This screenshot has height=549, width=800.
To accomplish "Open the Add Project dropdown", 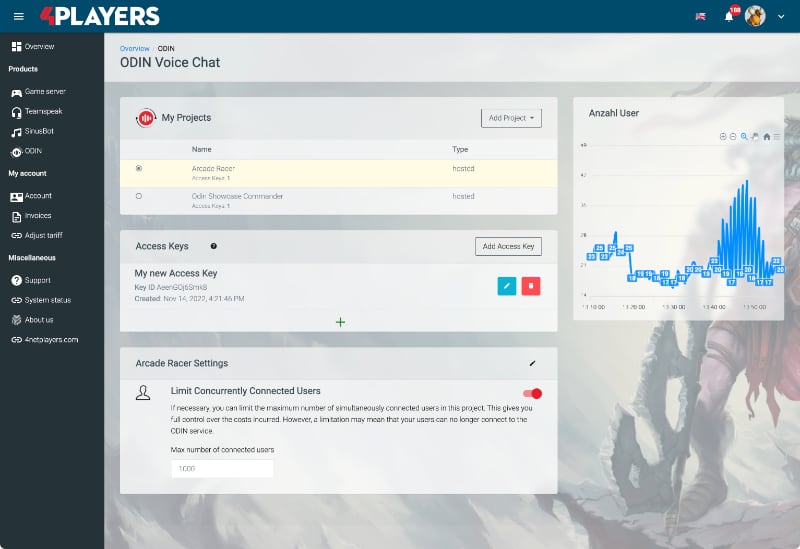I will [511, 118].
